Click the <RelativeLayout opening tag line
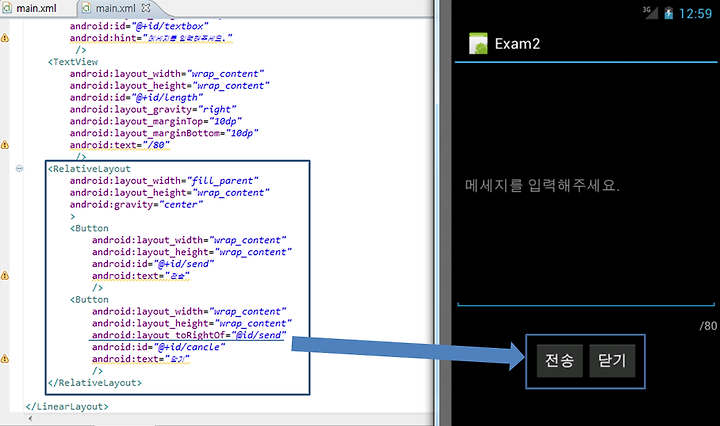 tap(89, 168)
